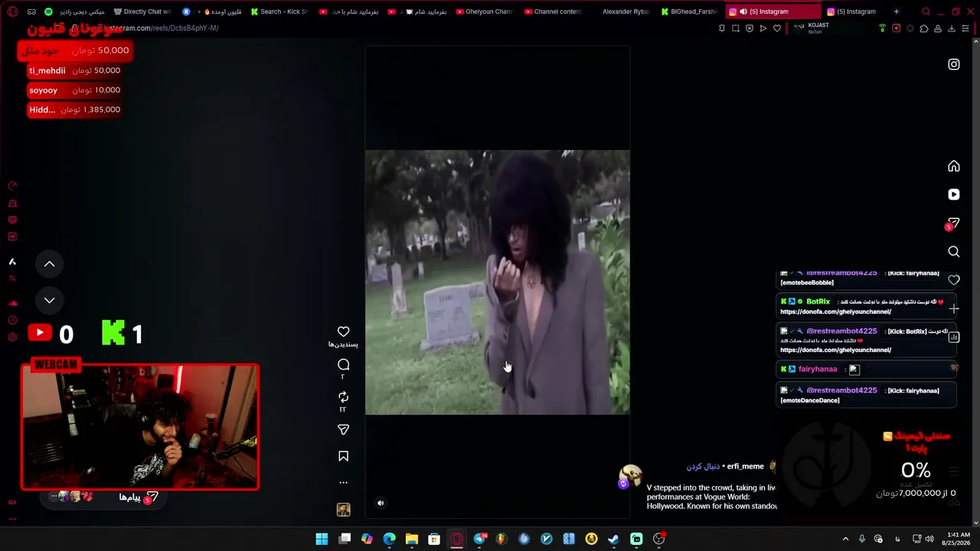Click the fairyhanaa chat username
This screenshot has height=551, width=980.
[x=818, y=369]
